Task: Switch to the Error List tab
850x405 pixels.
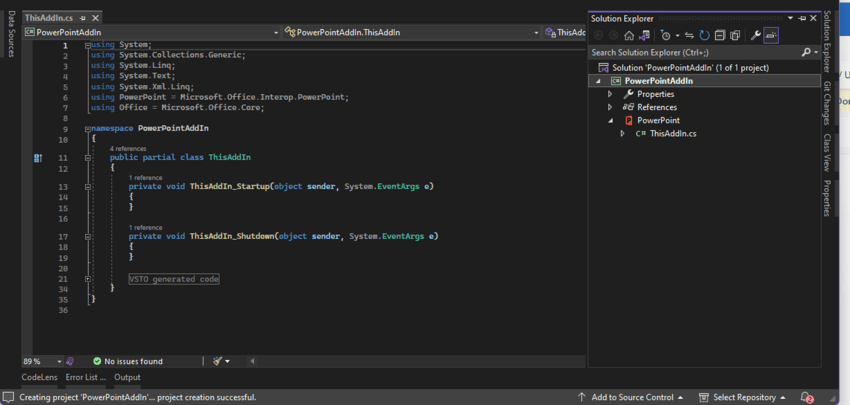Action: click(x=85, y=378)
